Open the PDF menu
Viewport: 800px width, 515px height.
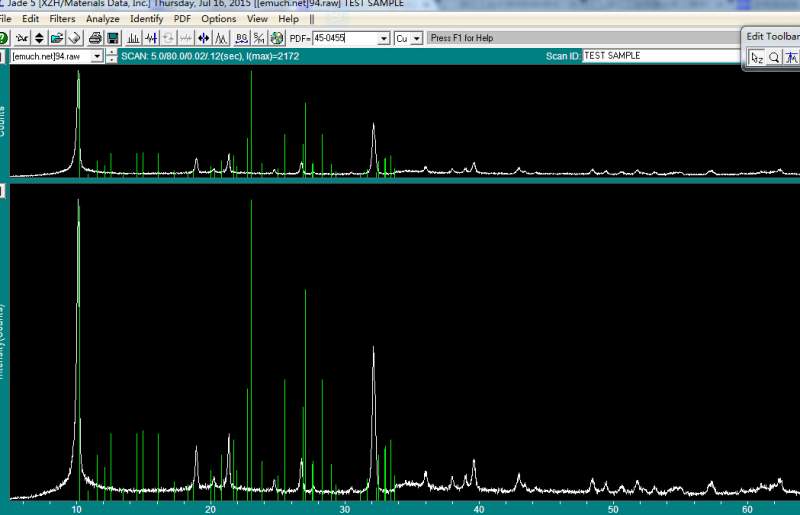tap(182, 19)
